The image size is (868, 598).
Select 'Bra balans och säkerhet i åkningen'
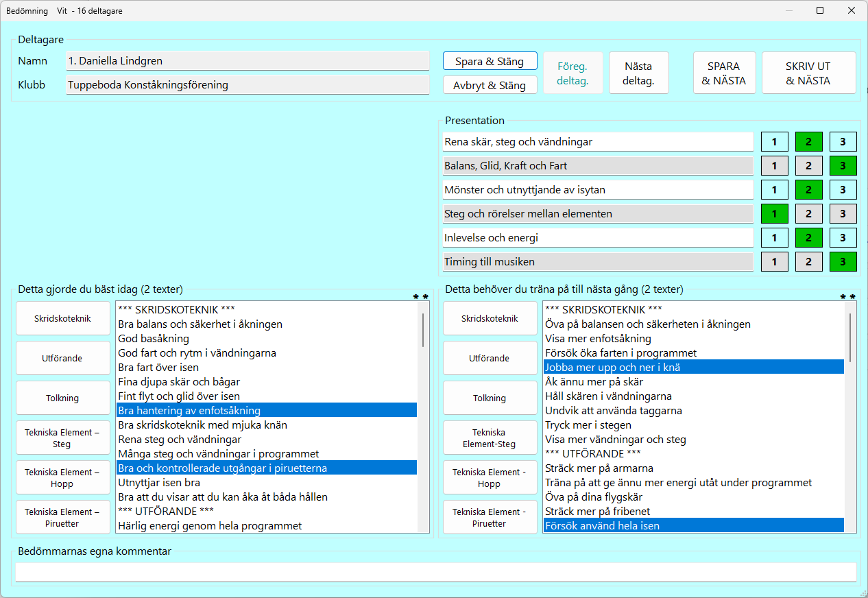[x=267, y=324]
